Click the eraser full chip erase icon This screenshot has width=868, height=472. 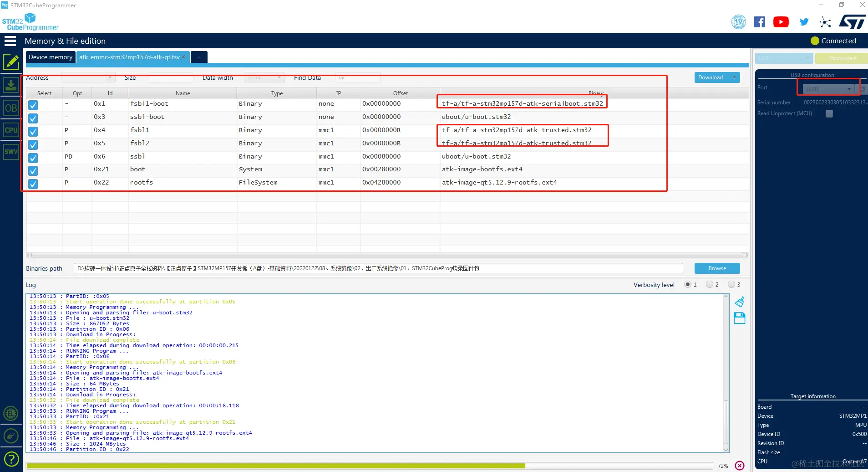11,436
